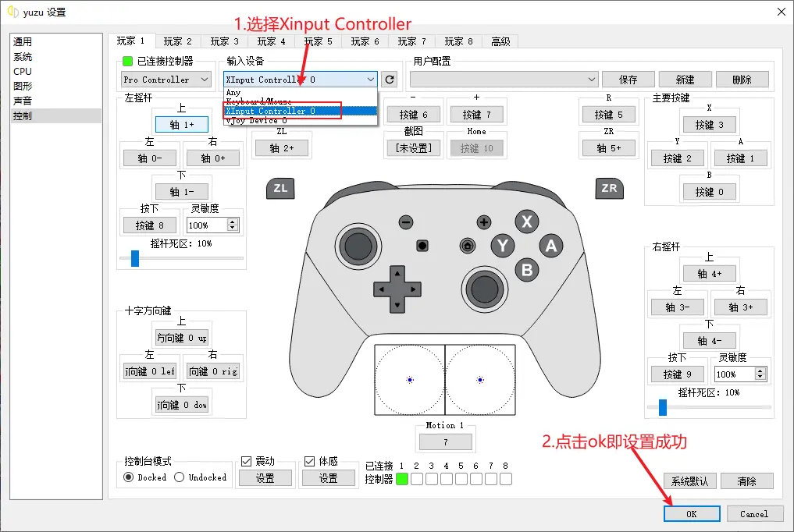Select 图形 in the left sidebar

(23, 84)
